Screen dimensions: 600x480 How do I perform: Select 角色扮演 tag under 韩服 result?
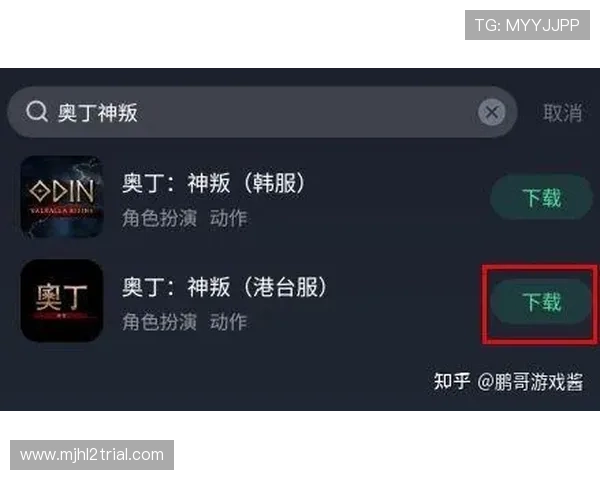tap(159, 218)
